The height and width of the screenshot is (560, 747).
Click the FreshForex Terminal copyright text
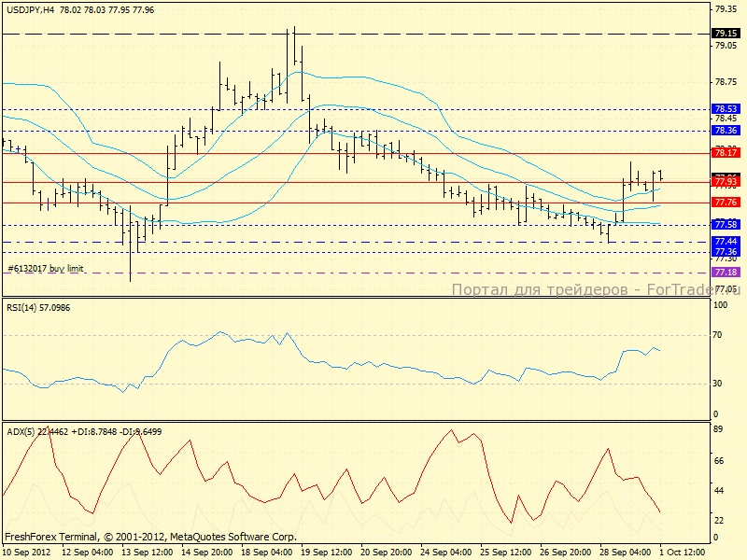[x=150, y=537]
